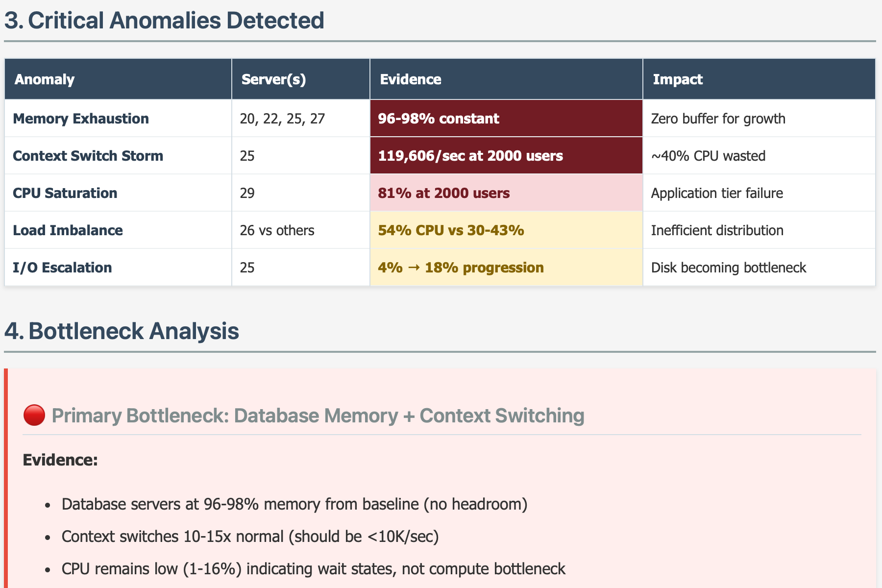This screenshot has width=882, height=588.
Task: Select the Evidence: label in bottleneck panel
Action: (x=60, y=460)
